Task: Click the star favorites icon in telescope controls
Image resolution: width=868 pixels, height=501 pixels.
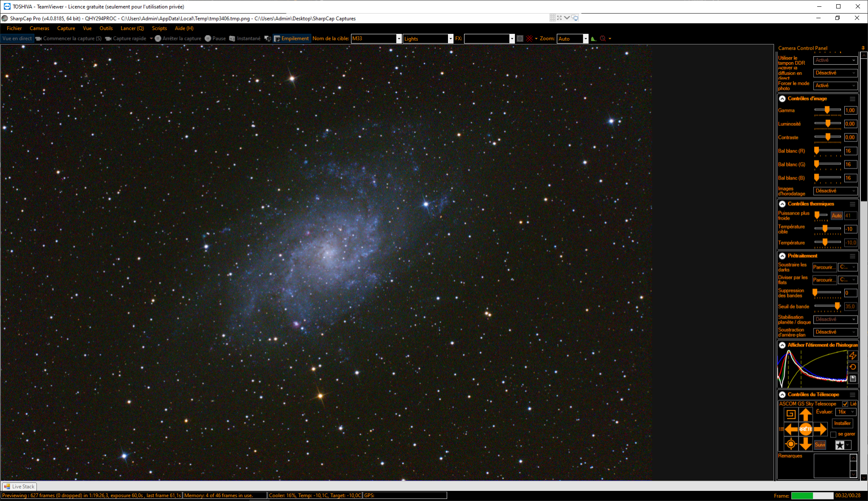Action: [840, 445]
